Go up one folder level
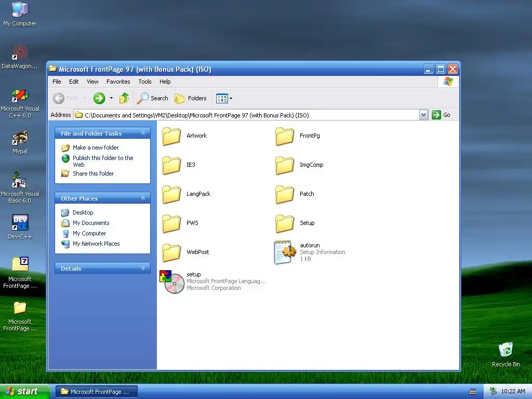This screenshot has height=399, width=532. pyautogui.click(x=124, y=98)
